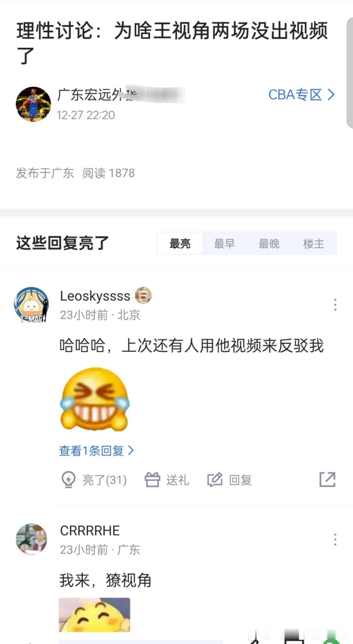Screen dimensions: 353x644
Task: Expand 查看1条回复 replies
Action: point(96,451)
